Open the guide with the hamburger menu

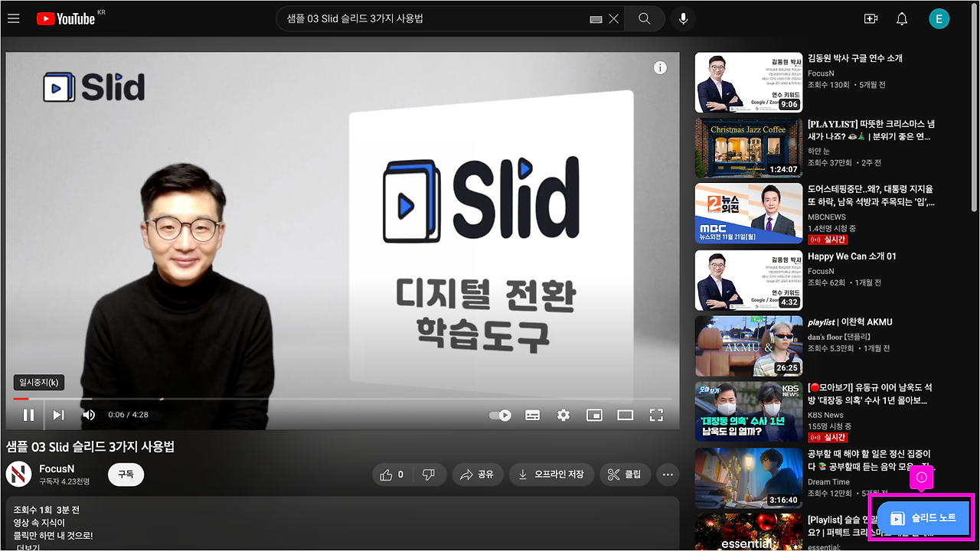click(x=14, y=18)
